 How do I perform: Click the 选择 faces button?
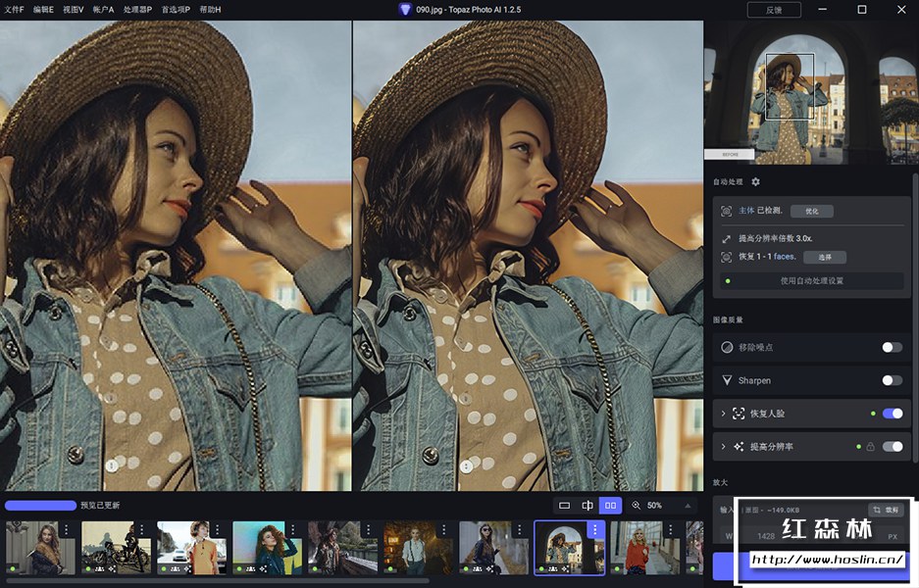824,257
